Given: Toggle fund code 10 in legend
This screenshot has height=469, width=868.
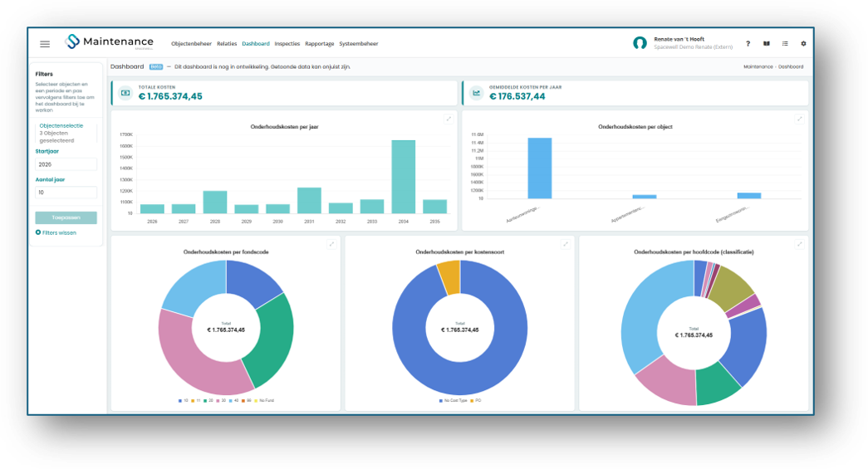Looking at the screenshot, I should [184, 400].
